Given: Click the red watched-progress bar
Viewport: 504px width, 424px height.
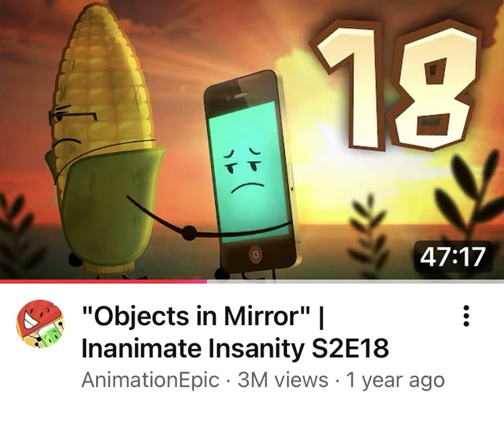Looking at the screenshot, I should tap(103, 282).
